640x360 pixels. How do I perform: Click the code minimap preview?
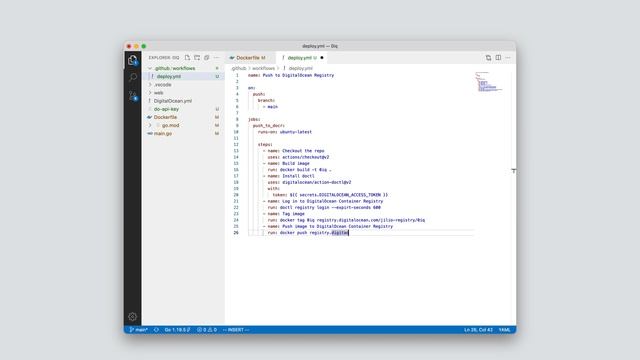(x=489, y=82)
